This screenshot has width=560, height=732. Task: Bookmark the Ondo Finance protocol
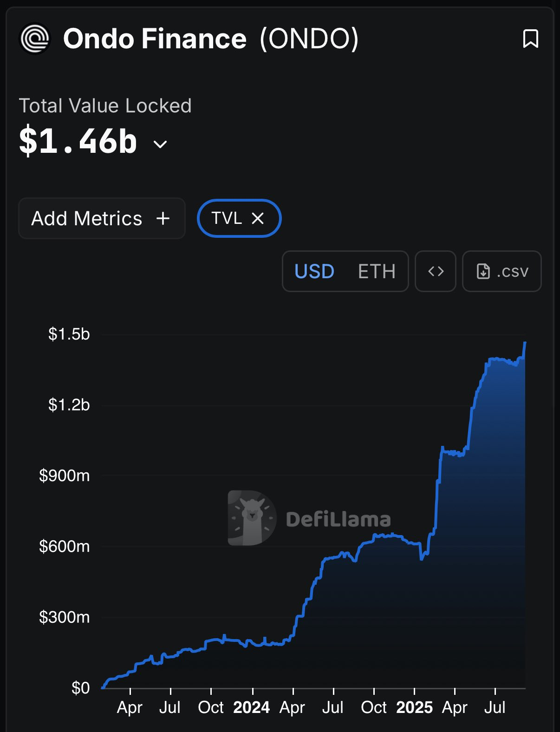point(530,39)
